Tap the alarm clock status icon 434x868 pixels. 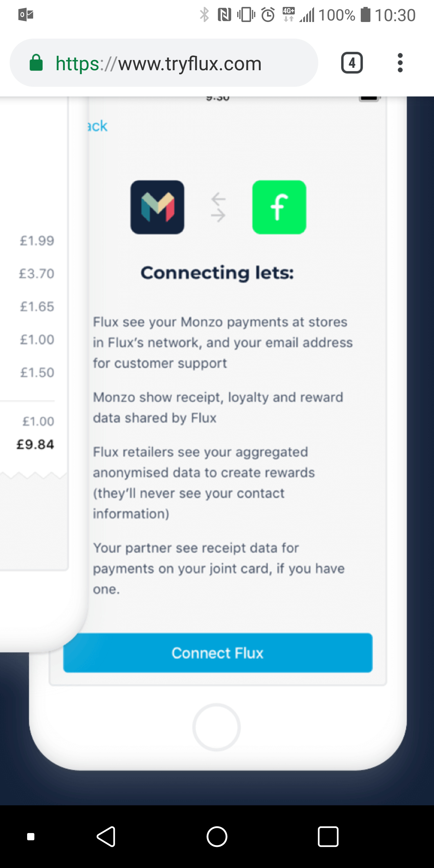pyautogui.click(x=268, y=15)
